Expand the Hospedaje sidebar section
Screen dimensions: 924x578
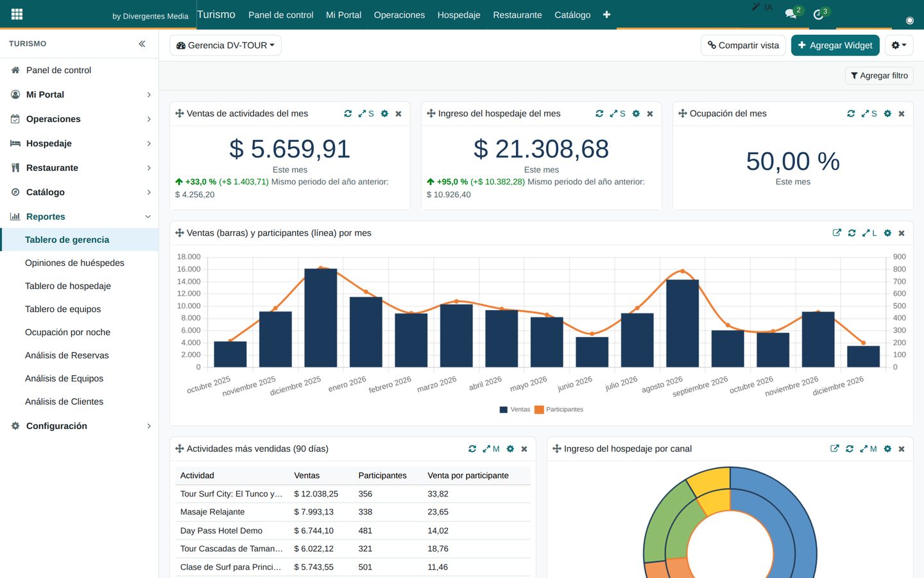[79, 143]
